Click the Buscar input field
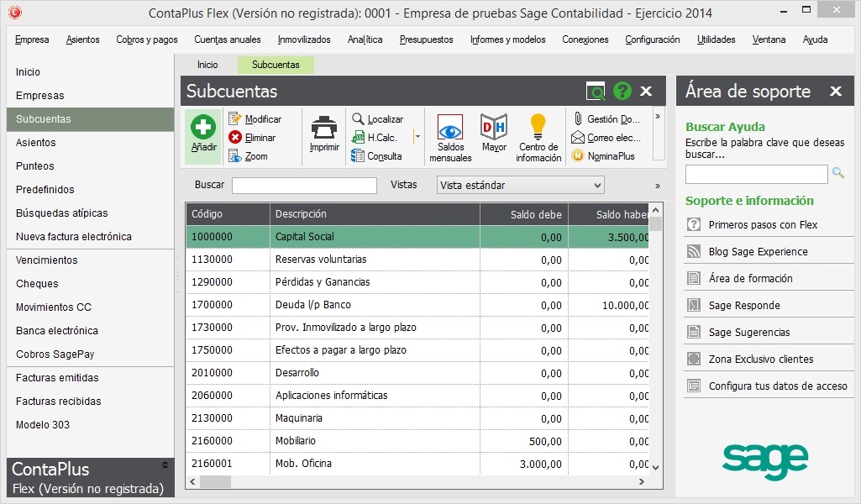 [304, 186]
